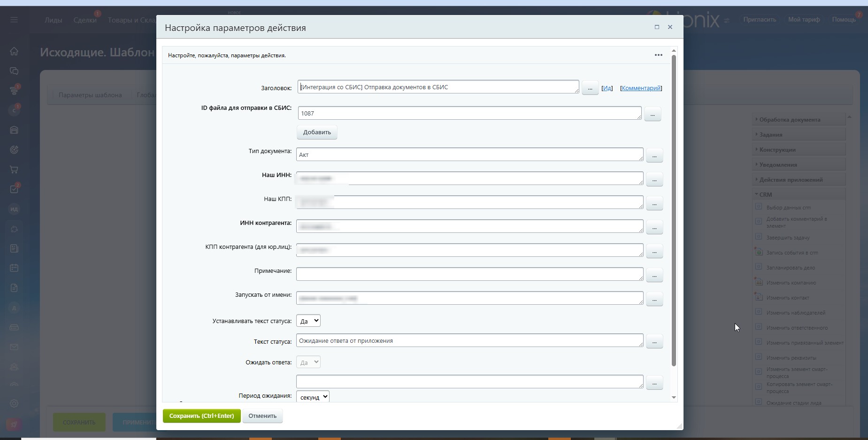The image size is (868, 440).
Task: Click into the Примечание input field
Action: point(469,274)
